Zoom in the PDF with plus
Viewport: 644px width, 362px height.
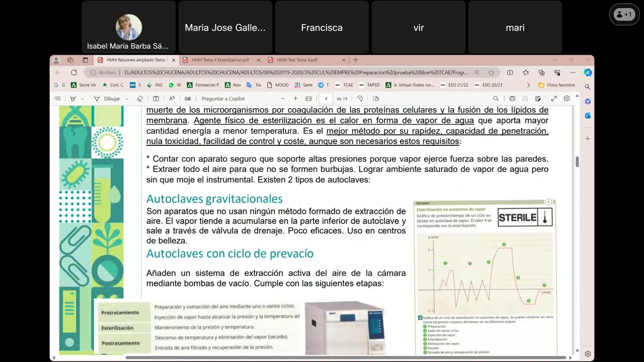click(295, 99)
